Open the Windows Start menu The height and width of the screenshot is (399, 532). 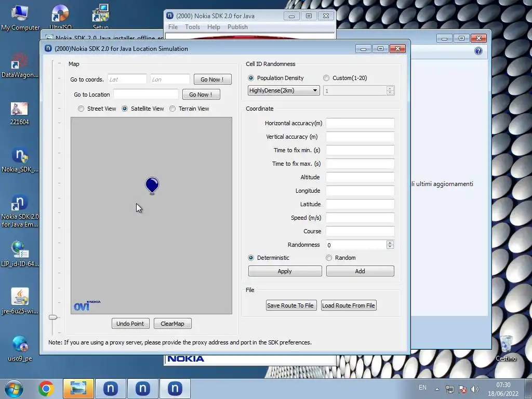point(14,389)
